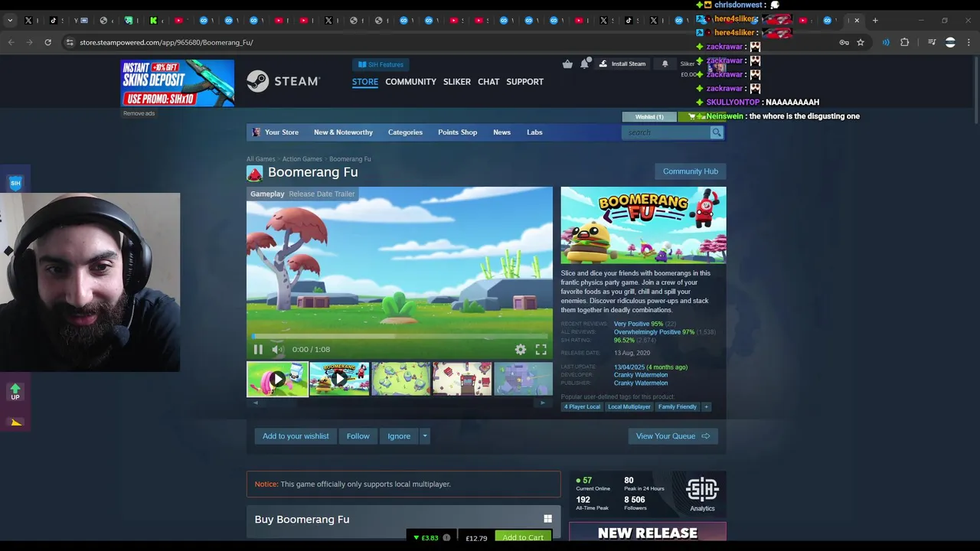The image size is (980, 551).
Task: Click the Windows platform icon
Action: (547, 520)
